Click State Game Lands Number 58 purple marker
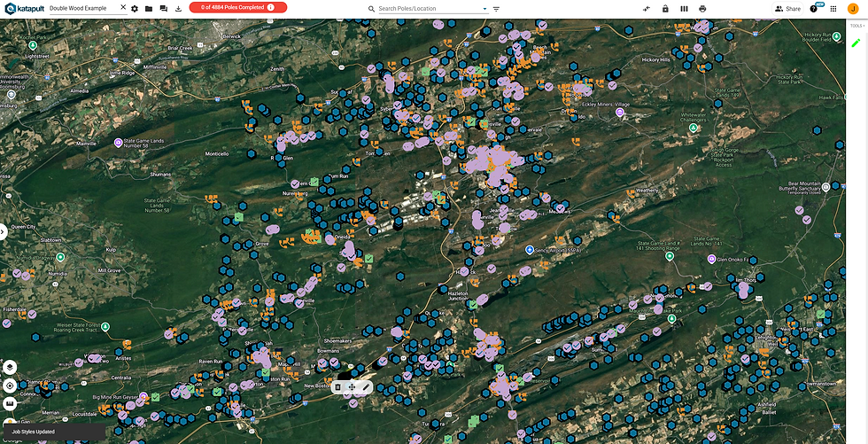 pos(118,143)
